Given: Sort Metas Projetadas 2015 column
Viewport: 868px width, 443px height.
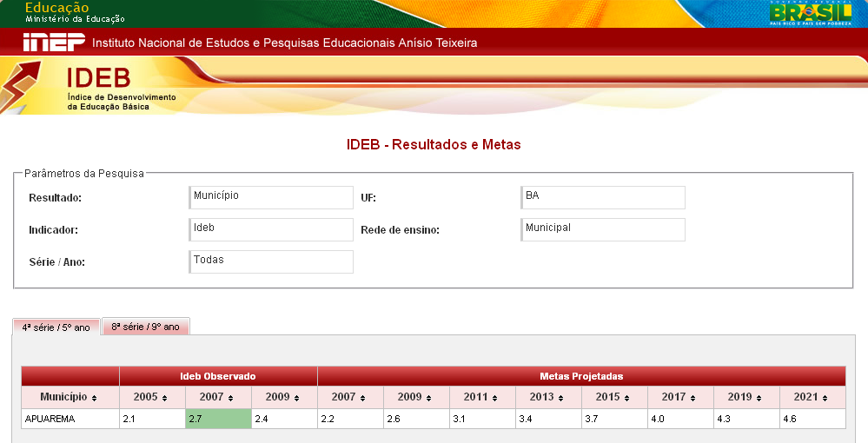Looking at the screenshot, I should click(626, 398).
